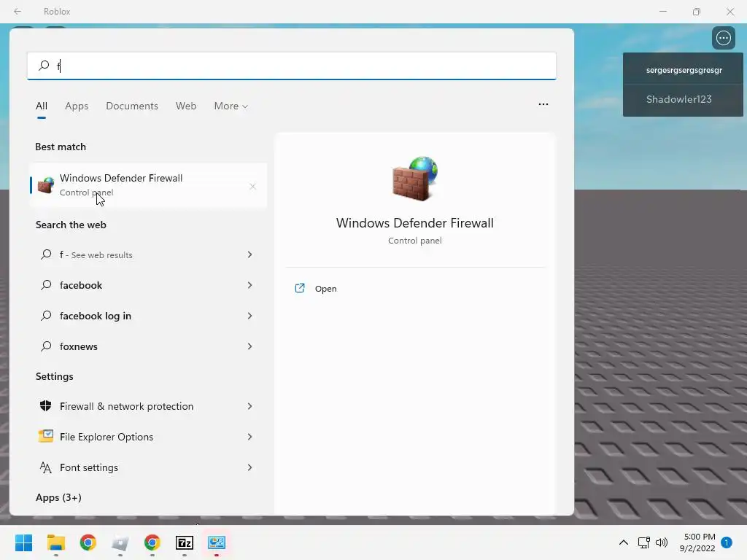747x560 pixels.
Task: Switch to the All tab
Action: pos(42,106)
